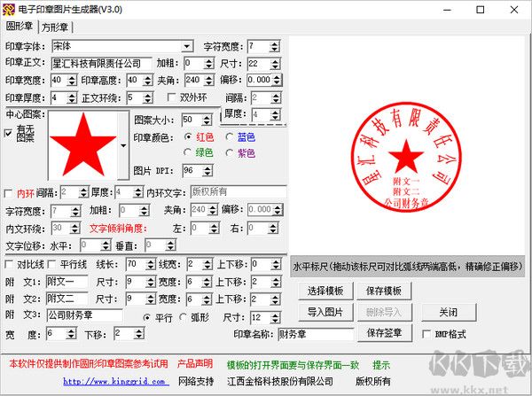Viewport: 532px width, 396px height.
Task: Click the 导入图片 button
Action: click(x=325, y=312)
